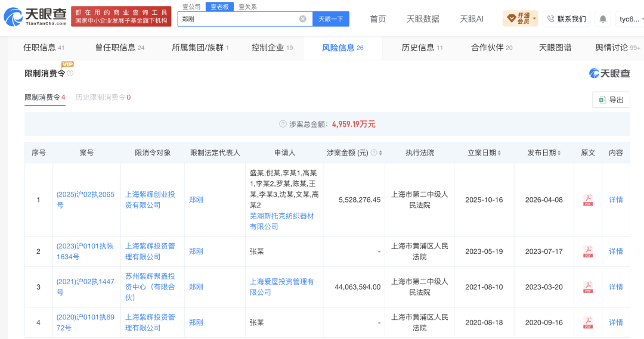The height and width of the screenshot is (339, 644).
Task: Open PDF original for case (2021)沪02执1447号
Action: click(x=588, y=287)
